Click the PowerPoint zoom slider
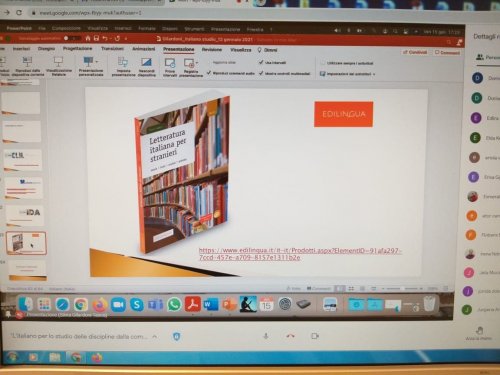Image resolution: width=500 pixels, height=375 pixels. (x=402, y=288)
